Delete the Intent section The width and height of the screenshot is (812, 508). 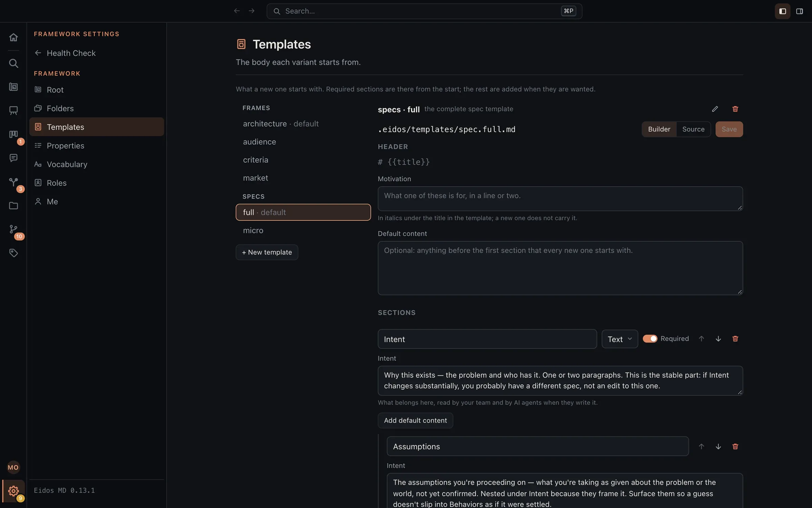pyautogui.click(x=735, y=339)
